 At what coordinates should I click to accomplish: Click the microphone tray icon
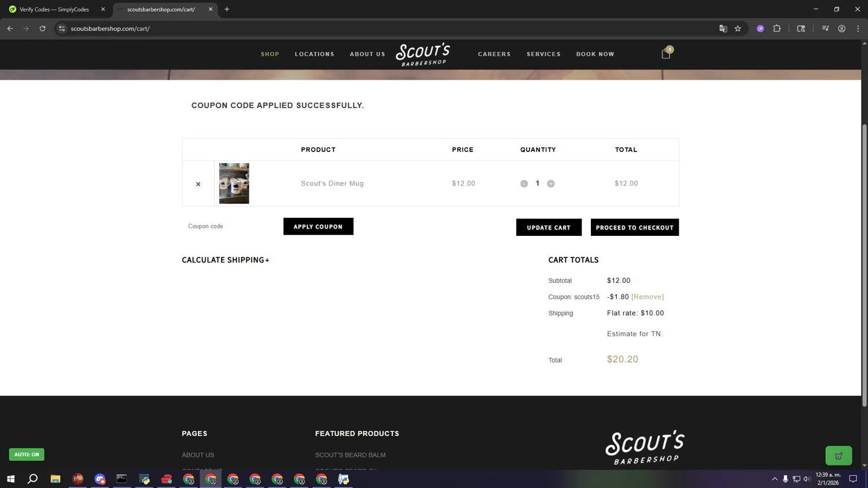785,479
